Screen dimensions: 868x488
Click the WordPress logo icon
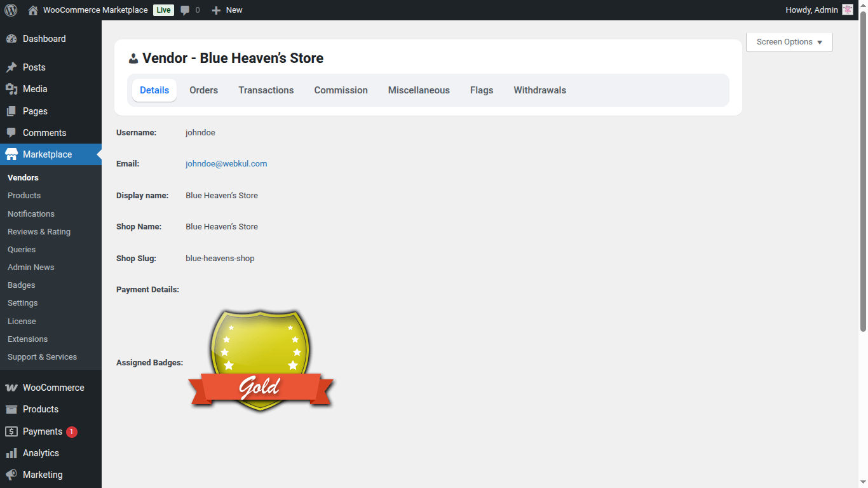[x=11, y=10]
